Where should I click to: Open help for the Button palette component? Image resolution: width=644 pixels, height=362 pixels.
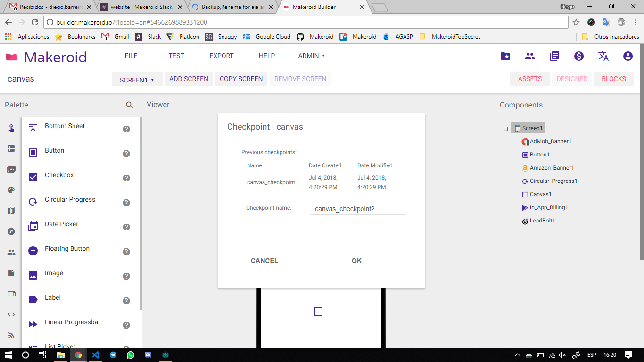coord(126,154)
